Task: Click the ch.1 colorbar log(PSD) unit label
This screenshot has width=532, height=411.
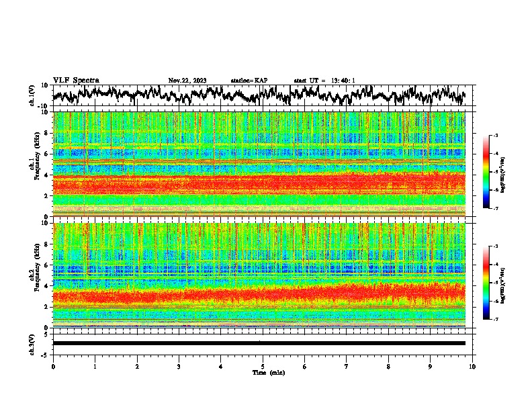Action: pyautogui.click(x=502, y=175)
